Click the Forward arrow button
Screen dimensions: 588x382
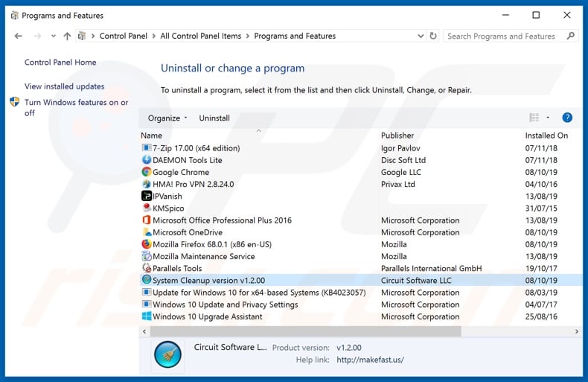point(37,36)
